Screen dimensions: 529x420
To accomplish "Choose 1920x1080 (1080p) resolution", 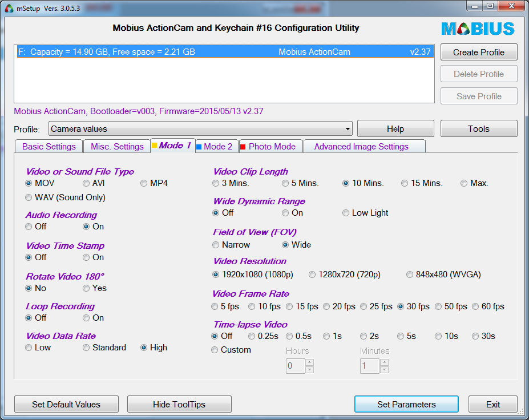I will [253, 274].
